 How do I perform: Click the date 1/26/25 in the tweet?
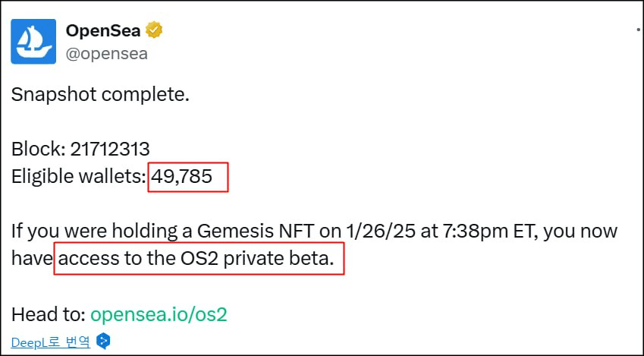coord(381,231)
